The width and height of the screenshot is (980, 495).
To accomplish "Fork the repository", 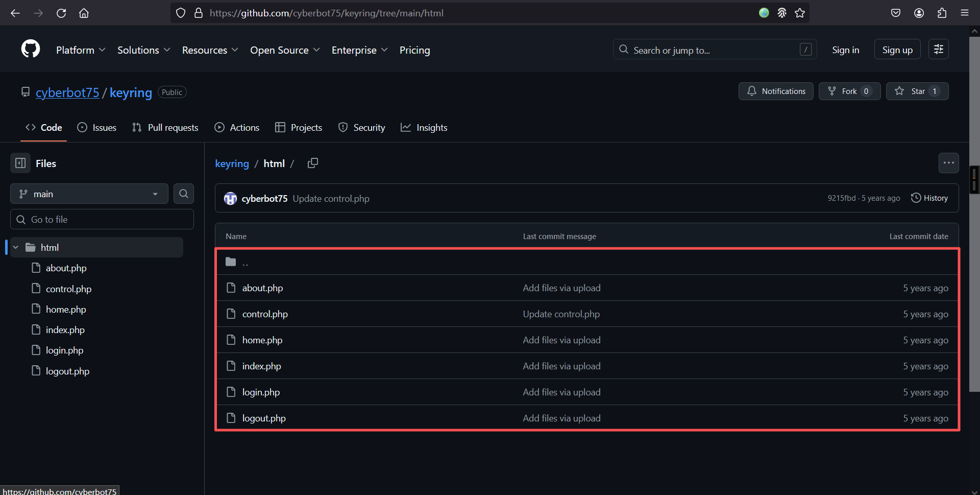I will click(849, 91).
